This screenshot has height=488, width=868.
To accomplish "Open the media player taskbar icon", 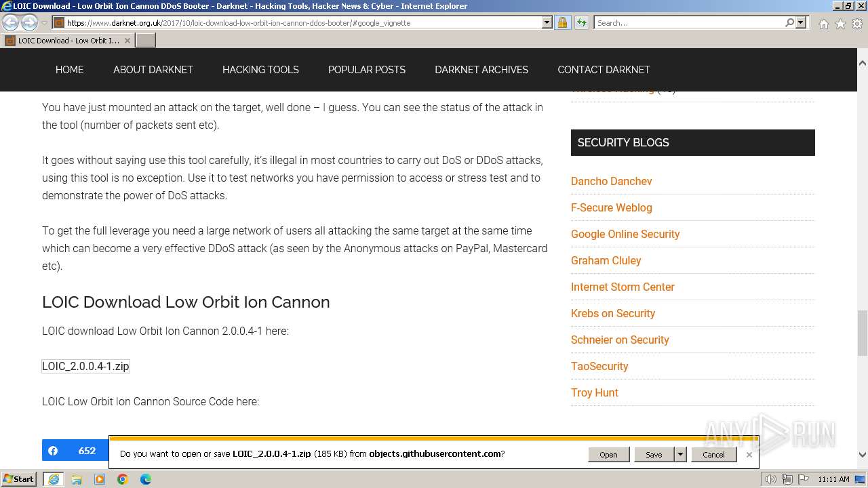I will (x=100, y=479).
